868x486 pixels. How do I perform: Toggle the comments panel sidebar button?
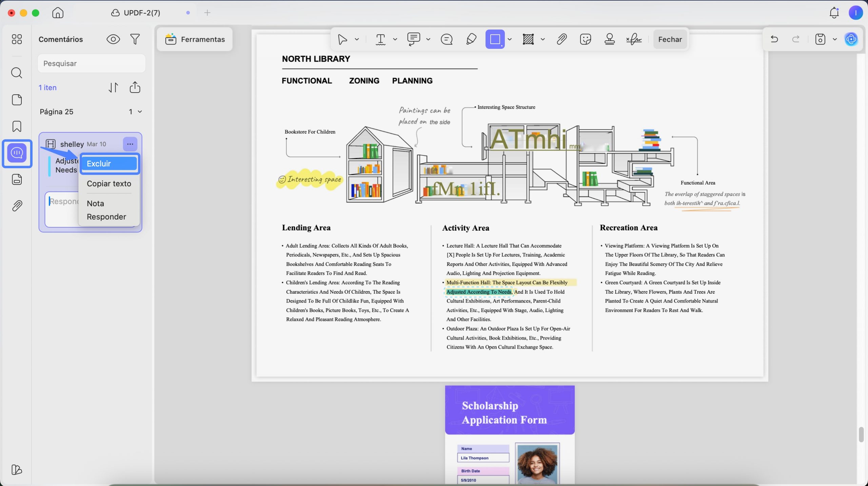pyautogui.click(x=17, y=153)
